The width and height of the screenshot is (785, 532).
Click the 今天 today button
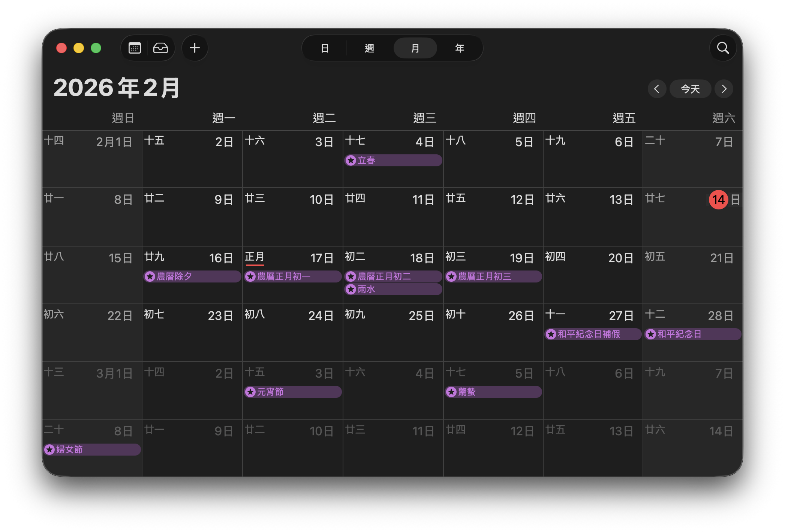click(x=690, y=89)
